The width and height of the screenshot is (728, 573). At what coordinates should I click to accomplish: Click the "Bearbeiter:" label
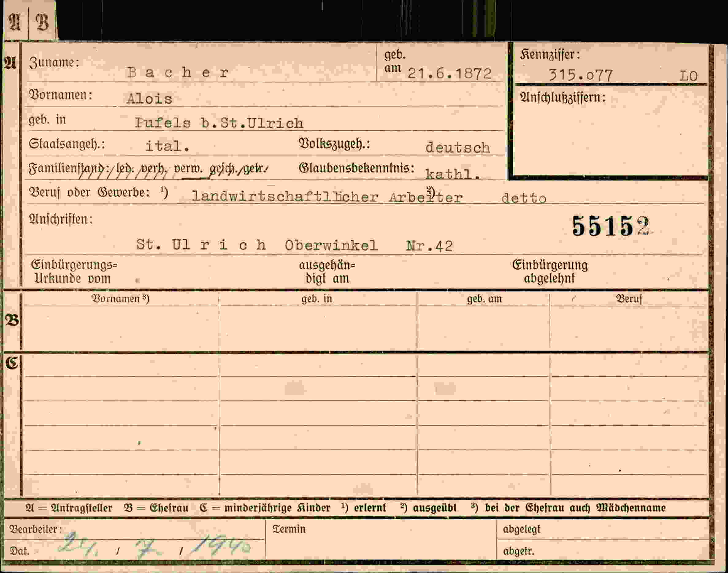36,529
